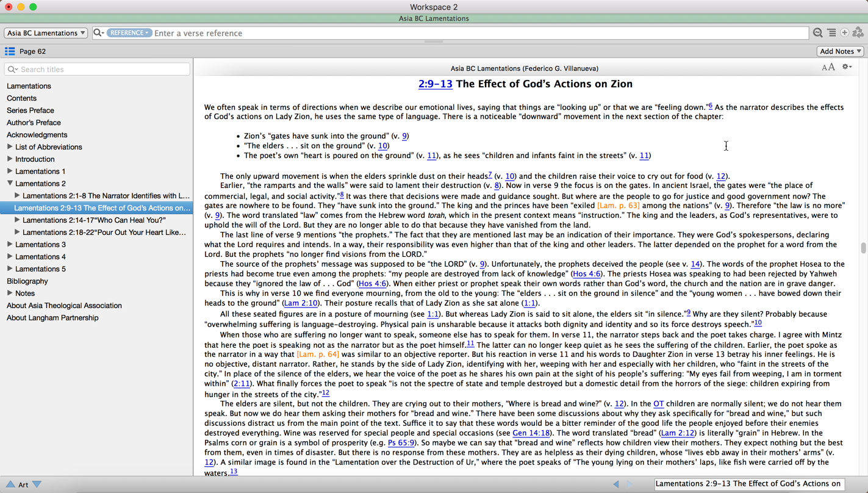The width and height of the screenshot is (868, 493).
Task: Open Contents entry in sidebar
Action: [21, 98]
